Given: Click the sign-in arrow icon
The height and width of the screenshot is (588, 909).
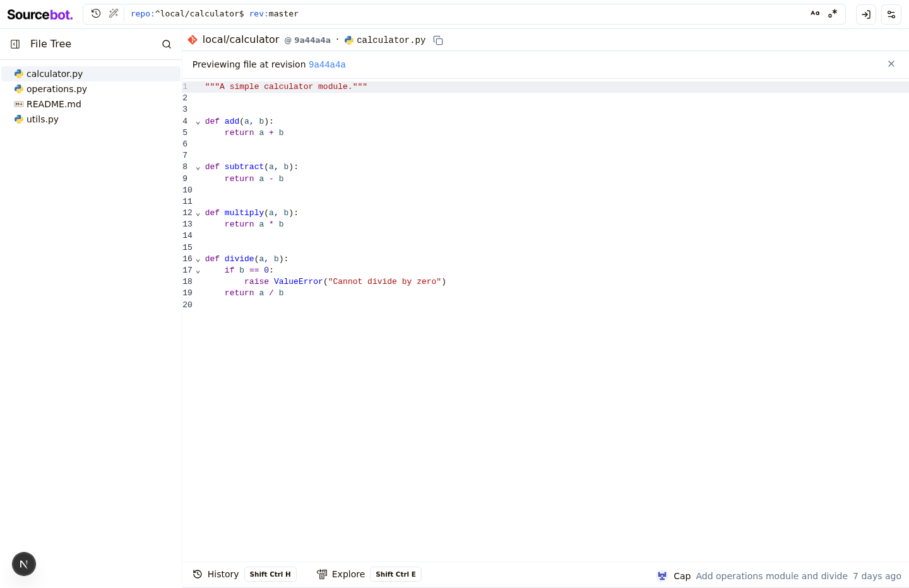Looking at the screenshot, I should [x=866, y=15].
